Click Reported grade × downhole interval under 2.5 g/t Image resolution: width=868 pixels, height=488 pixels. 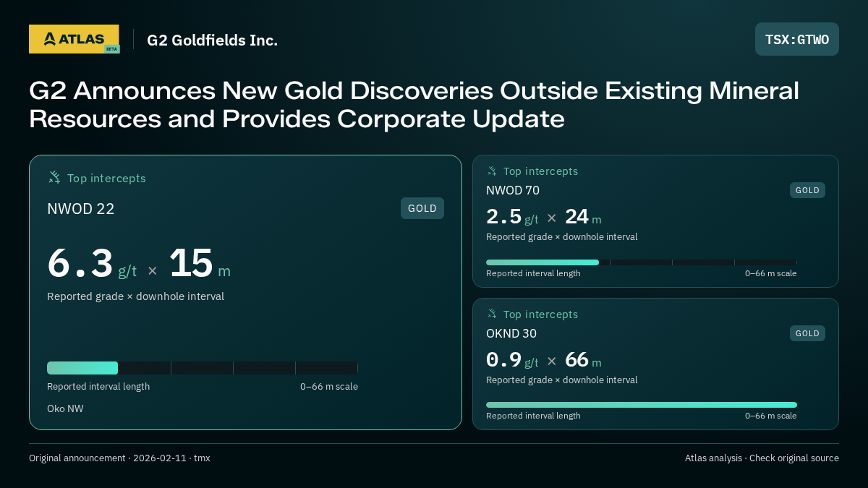pos(562,237)
